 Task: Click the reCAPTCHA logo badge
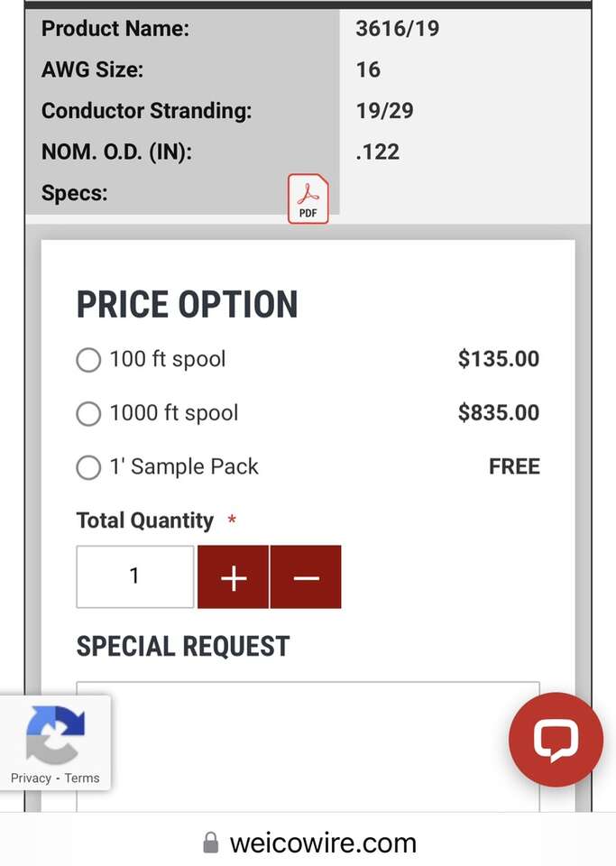pyautogui.click(x=54, y=733)
